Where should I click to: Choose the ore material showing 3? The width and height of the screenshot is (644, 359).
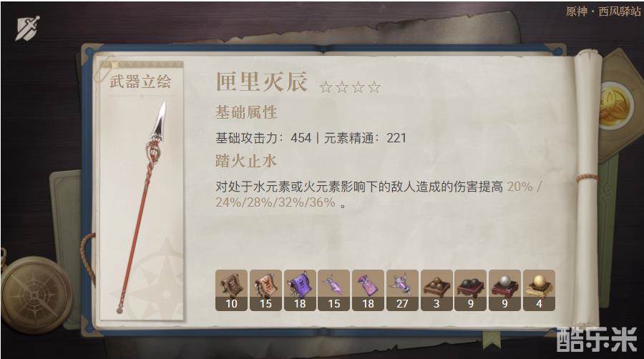[x=436, y=290]
